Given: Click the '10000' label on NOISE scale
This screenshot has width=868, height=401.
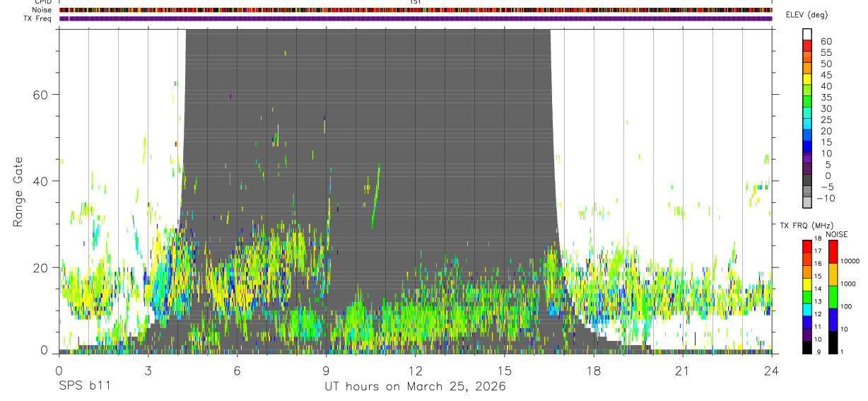Looking at the screenshot, I should [849, 261].
